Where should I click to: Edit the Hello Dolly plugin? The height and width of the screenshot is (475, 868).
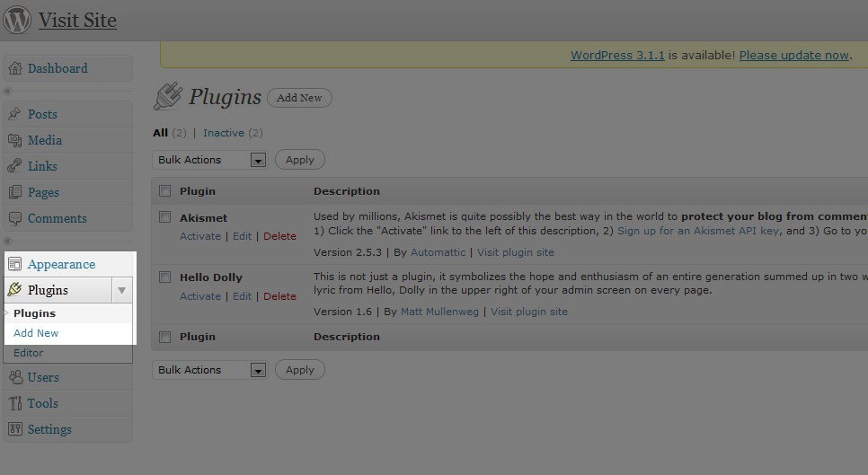[242, 296]
